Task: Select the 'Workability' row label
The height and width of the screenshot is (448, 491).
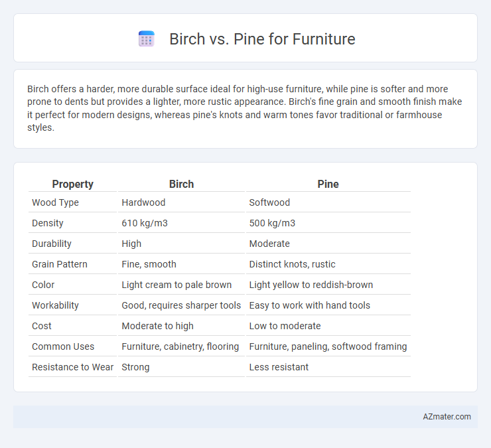Action: (x=55, y=305)
